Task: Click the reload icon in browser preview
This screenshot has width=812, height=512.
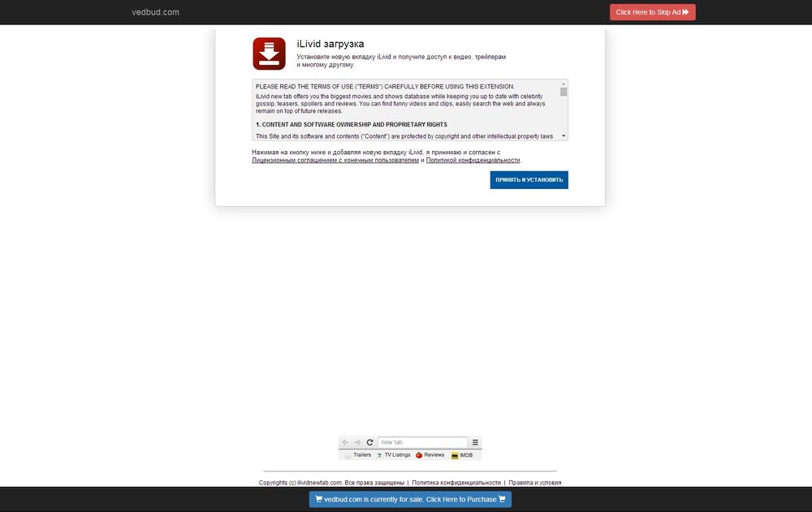Action: [369, 443]
